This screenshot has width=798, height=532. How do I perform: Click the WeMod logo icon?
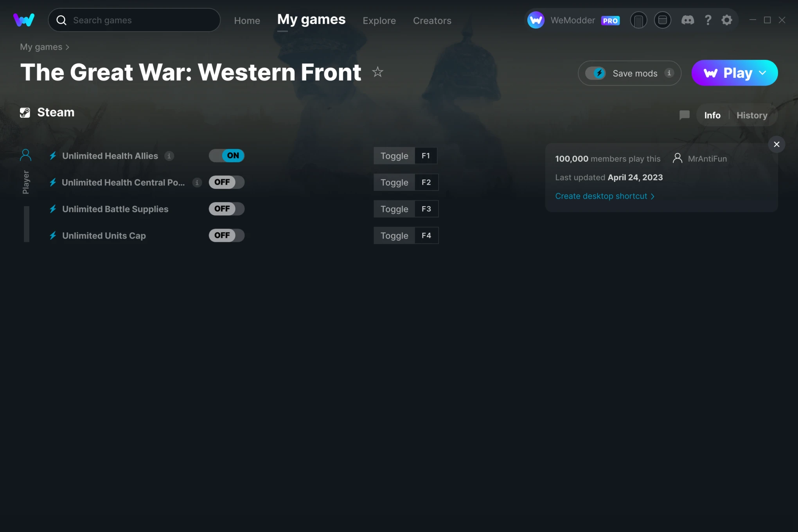click(24, 20)
